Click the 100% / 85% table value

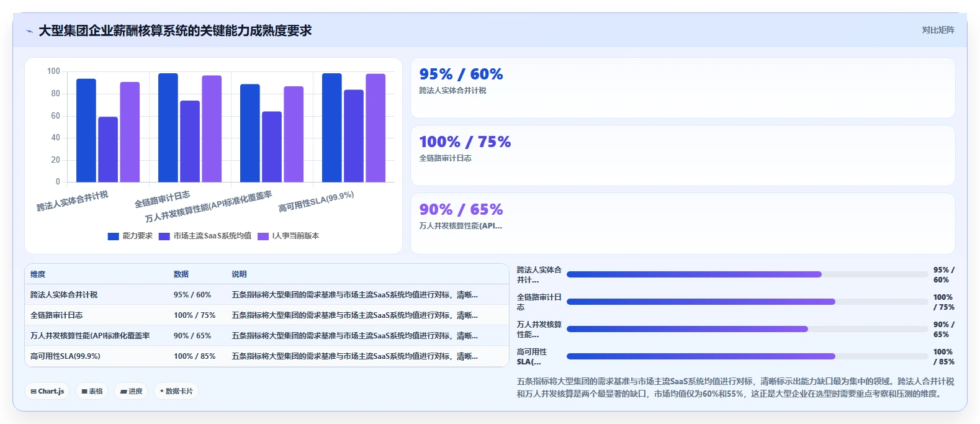[194, 356]
